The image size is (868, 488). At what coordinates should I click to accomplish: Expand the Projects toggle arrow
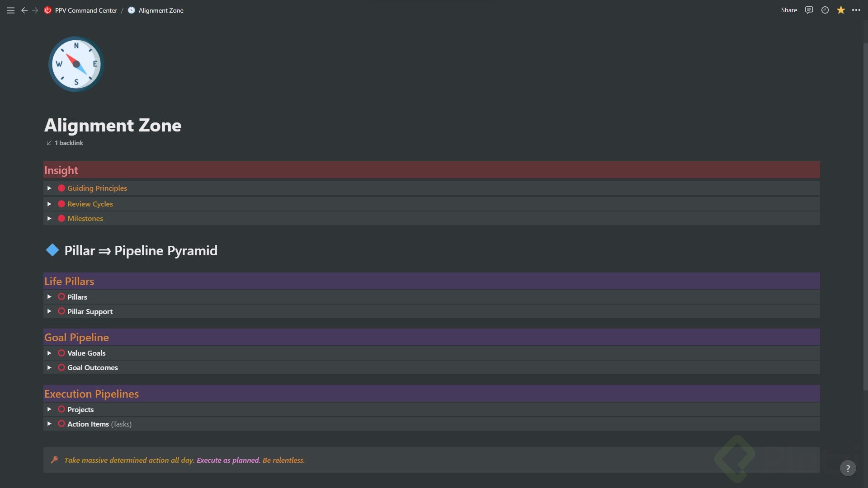coord(49,409)
